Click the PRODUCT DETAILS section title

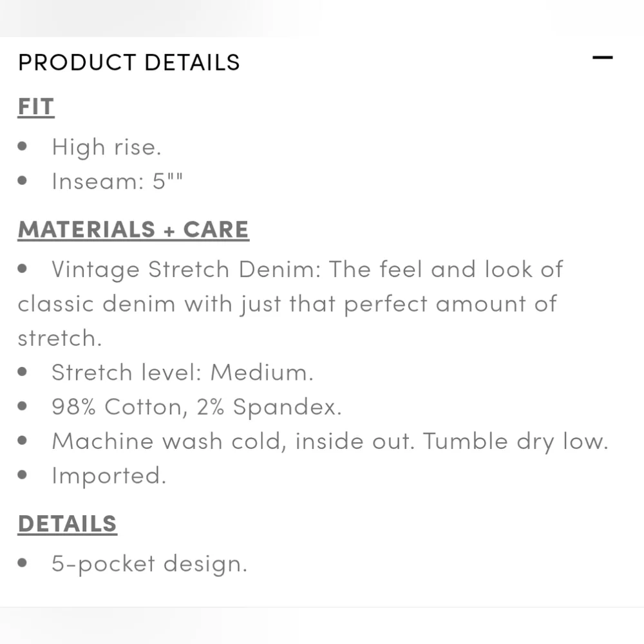point(129,62)
